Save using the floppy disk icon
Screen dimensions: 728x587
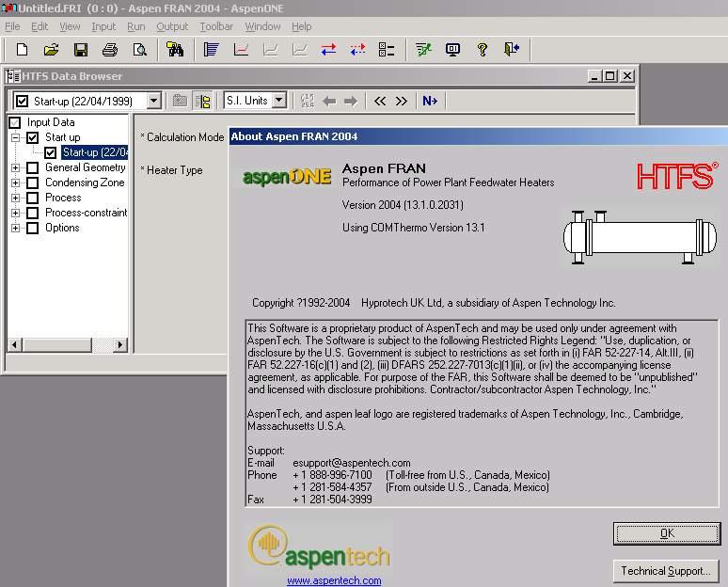81,49
